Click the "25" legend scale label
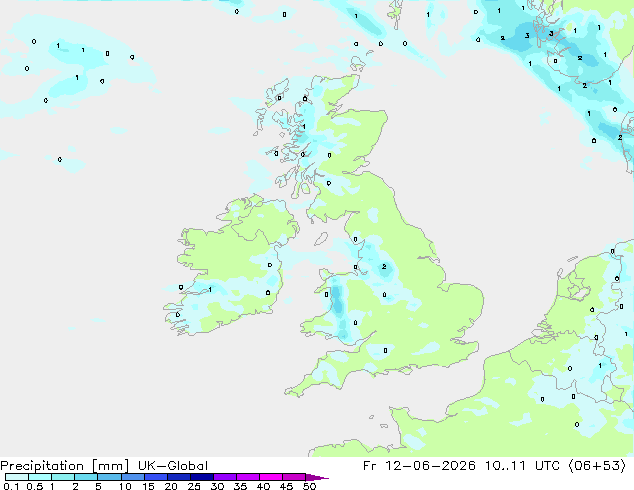Viewport: 634px width, 490px height. pos(194,486)
